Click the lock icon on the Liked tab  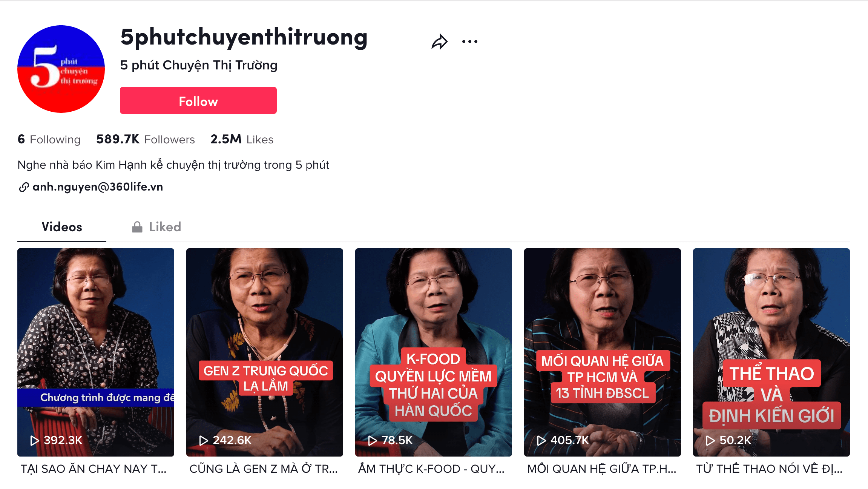[x=137, y=227]
